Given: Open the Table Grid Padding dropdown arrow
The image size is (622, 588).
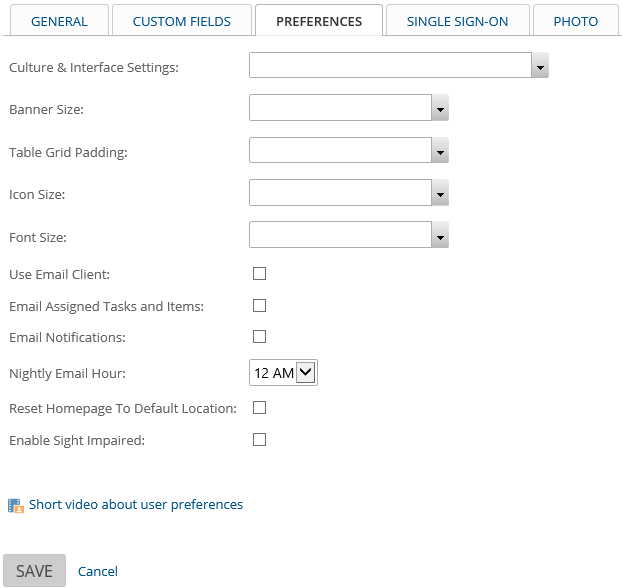Looking at the screenshot, I should click(440, 150).
